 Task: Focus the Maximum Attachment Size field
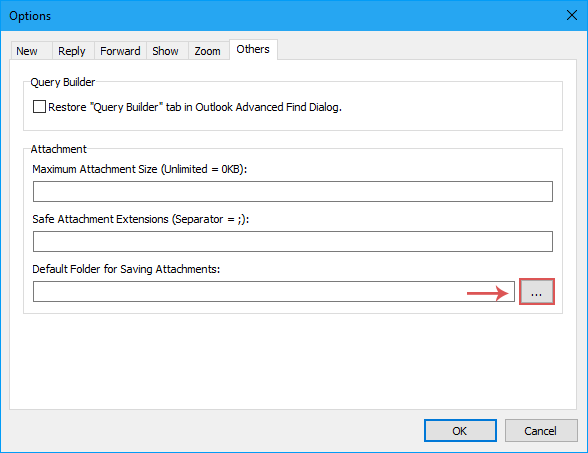point(292,192)
